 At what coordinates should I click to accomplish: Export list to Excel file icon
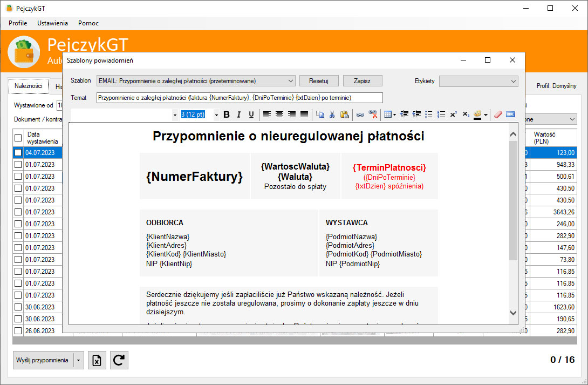97,360
